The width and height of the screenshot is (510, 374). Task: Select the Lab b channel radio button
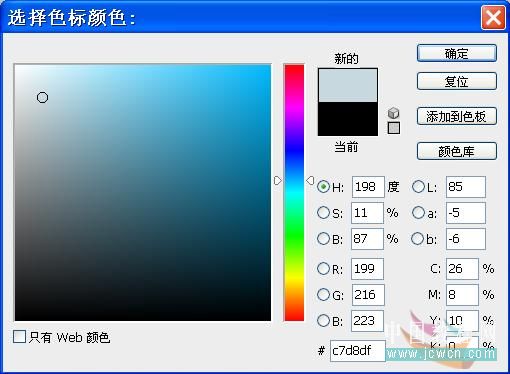pos(418,239)
